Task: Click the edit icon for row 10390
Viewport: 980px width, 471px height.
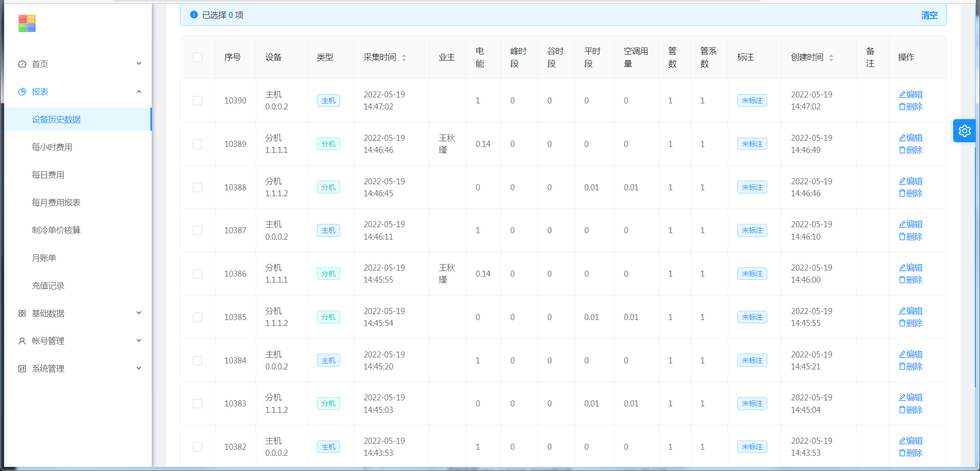Action: (902, 95)
